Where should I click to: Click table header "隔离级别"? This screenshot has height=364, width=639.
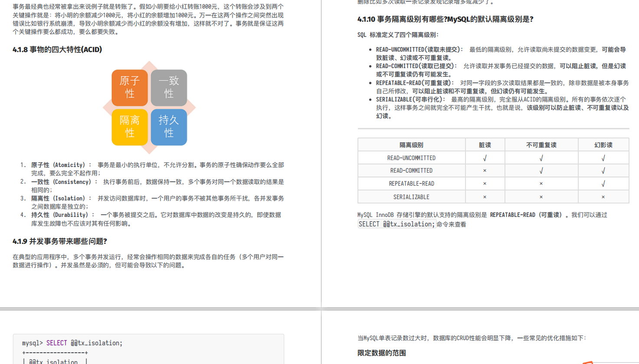411,145
